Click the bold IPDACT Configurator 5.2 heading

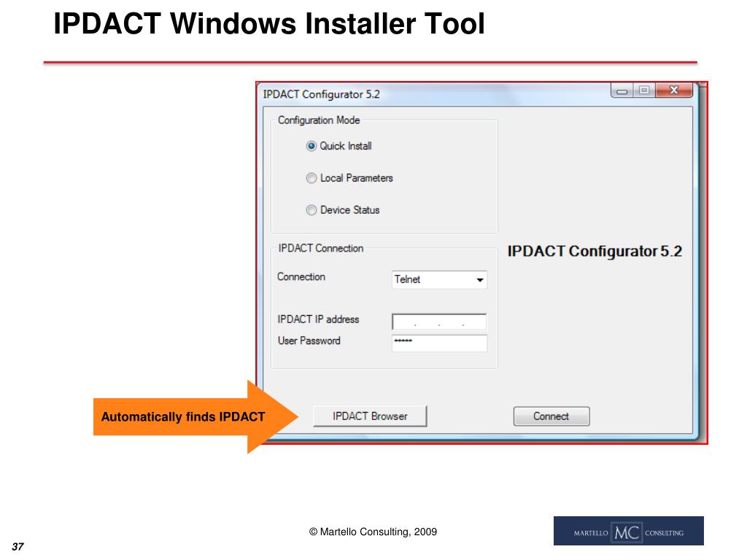point(595,252)
